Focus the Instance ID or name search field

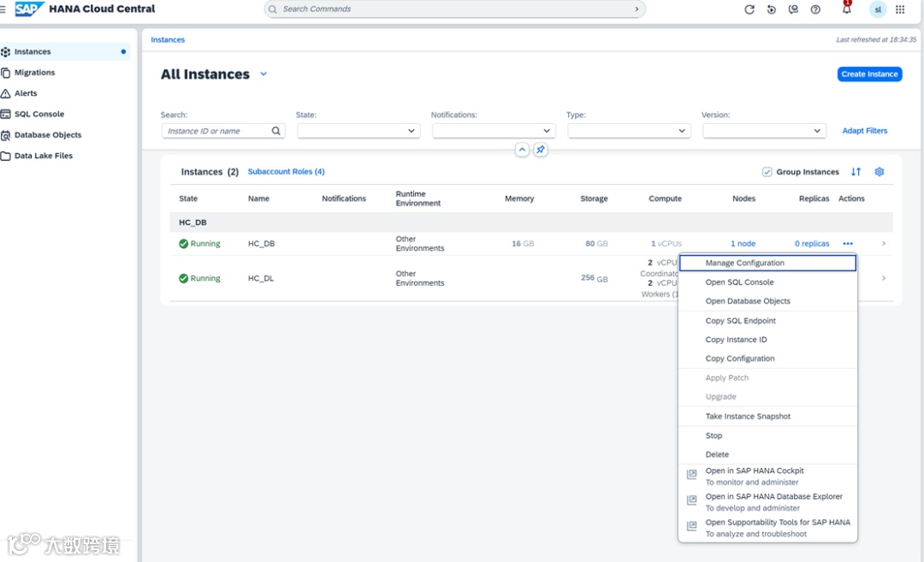(x=222, y=131)
